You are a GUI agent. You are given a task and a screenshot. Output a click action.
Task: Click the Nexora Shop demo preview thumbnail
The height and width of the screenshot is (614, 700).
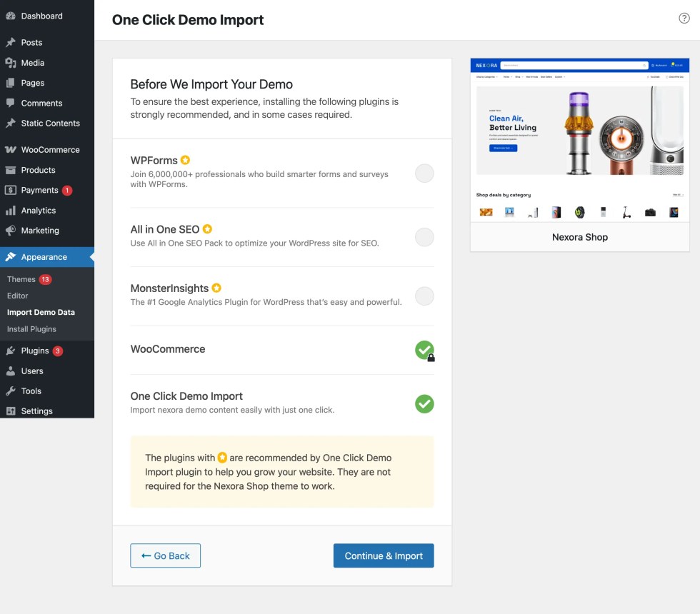click(580, 140)
